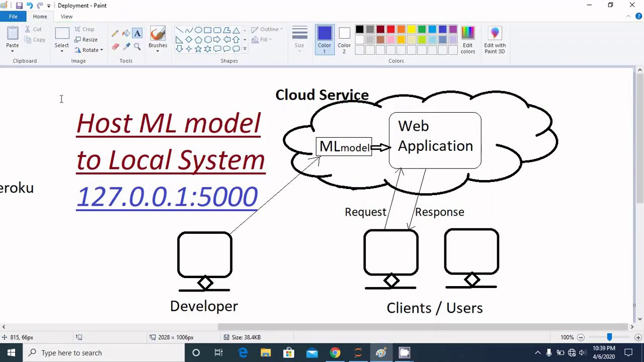Select the Color picker eyedropper tool
The image size is (644, 362).
(x=126, y=46)
